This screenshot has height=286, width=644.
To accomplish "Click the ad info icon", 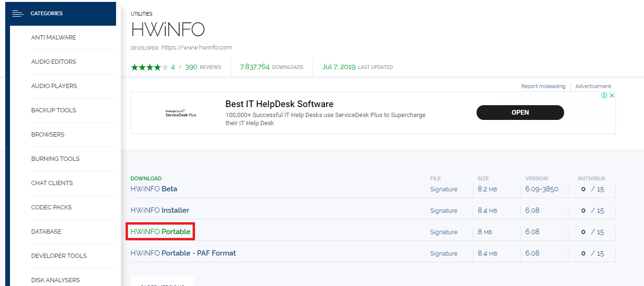I will tap(604, 95).
